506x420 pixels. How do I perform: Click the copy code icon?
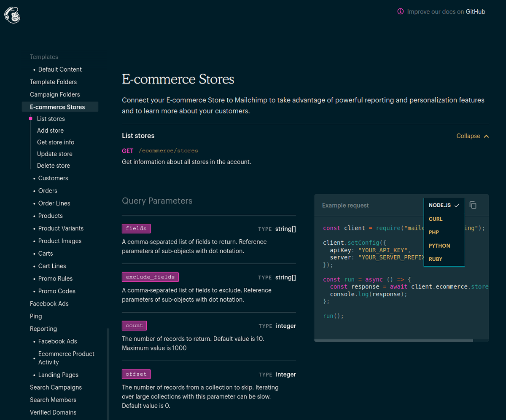point(473,205)
